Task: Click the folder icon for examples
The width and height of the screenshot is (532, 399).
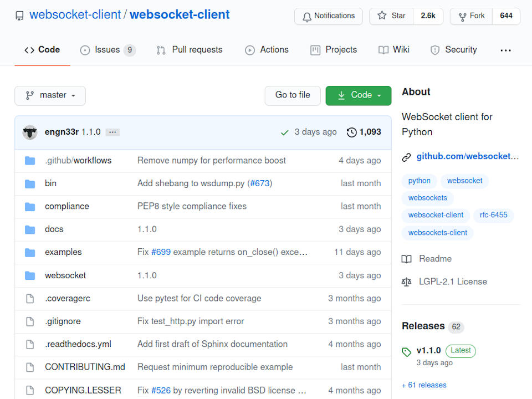Action: click(30, 253)
